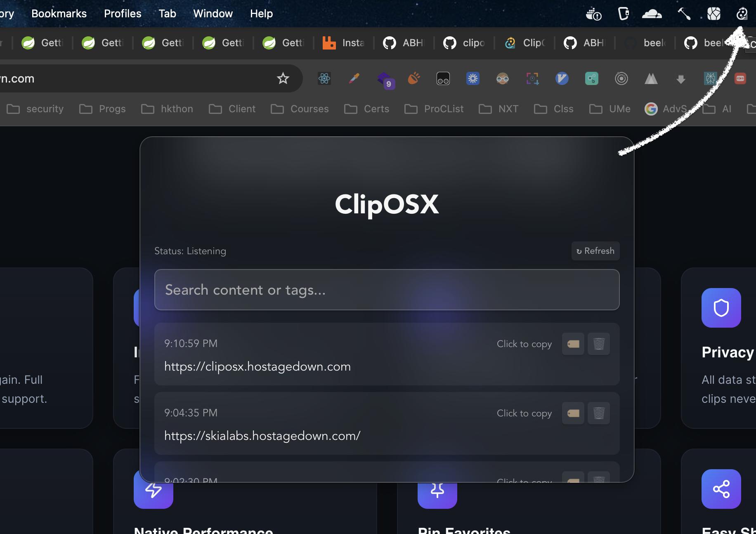Delete the skialabs.hostagedown.com clip
Image resolution: width=756 pixels, height=534 pixels.
(x=599, y=413)
